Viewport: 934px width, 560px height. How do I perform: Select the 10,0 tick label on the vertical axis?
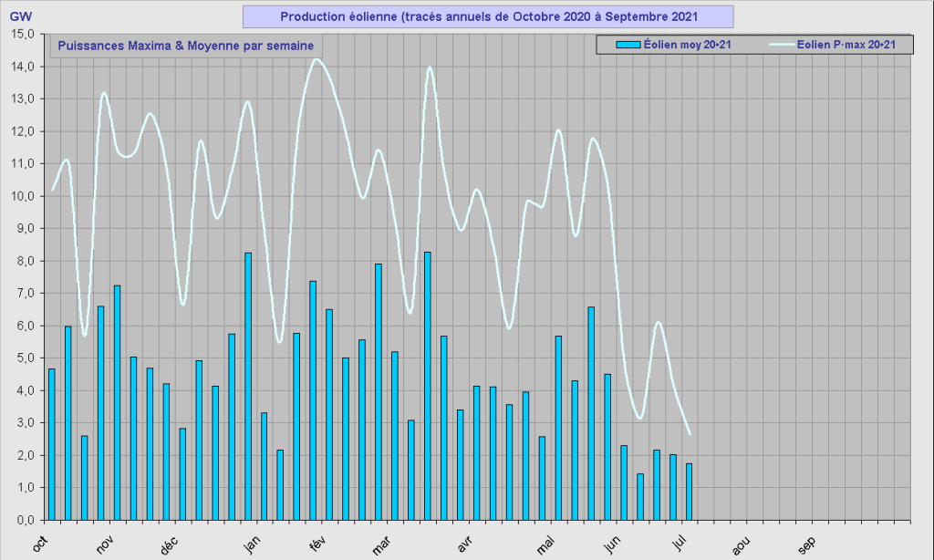point(22,196)
